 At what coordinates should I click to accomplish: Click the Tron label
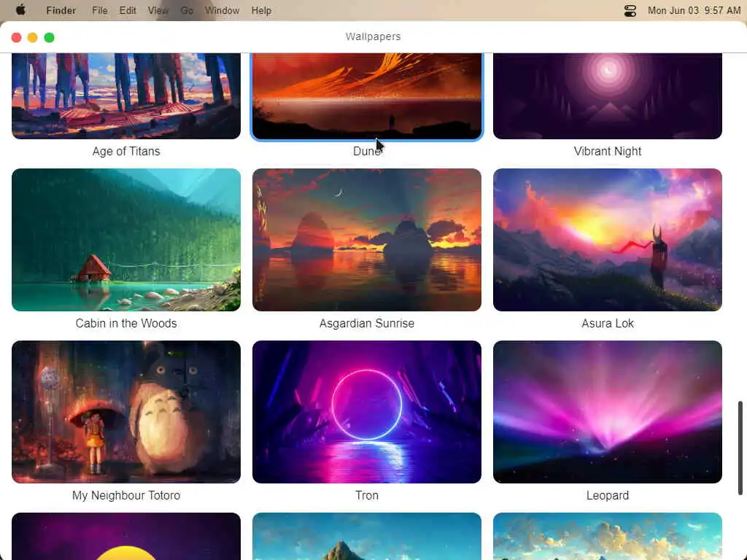(367, 495)
